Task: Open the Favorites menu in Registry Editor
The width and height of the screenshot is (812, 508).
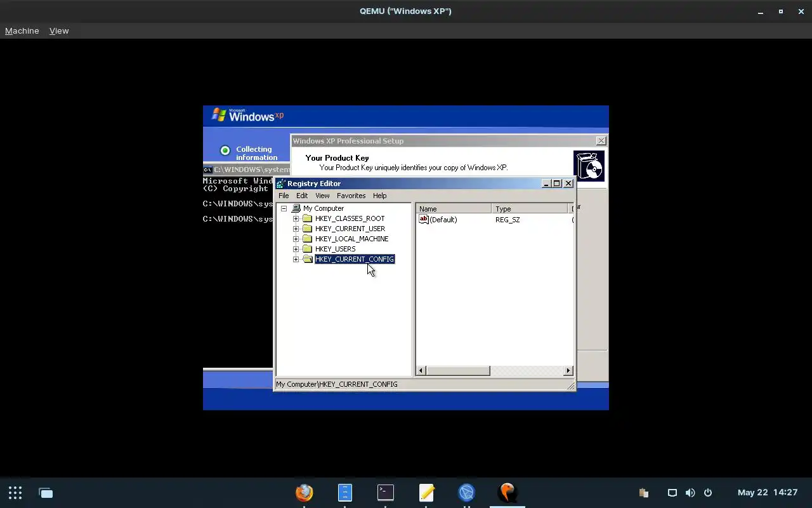Action: point(351,196)
